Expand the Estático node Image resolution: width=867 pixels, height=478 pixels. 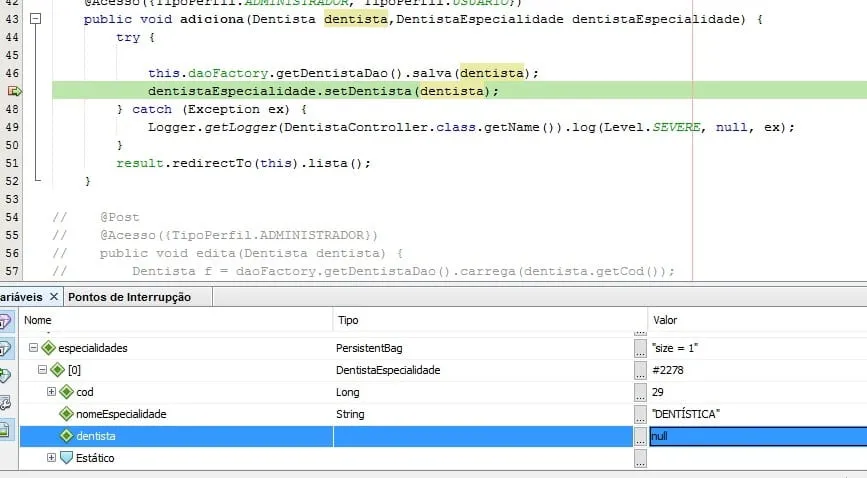tap(51, 458)
